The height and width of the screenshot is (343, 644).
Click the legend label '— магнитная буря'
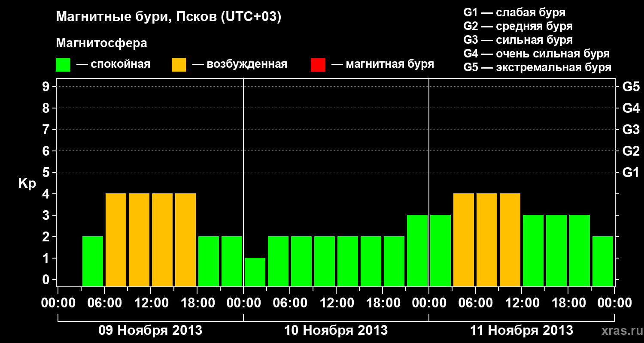(x=383, y=64)
